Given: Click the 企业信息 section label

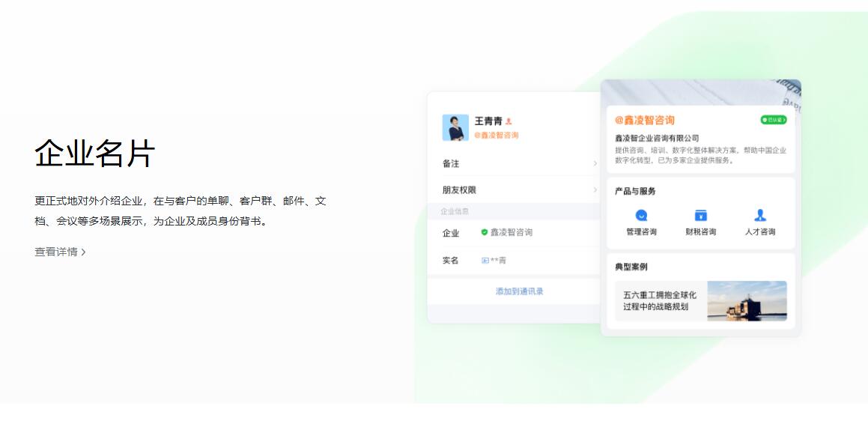Looking at the screenshot, I should tap(455, 211).
